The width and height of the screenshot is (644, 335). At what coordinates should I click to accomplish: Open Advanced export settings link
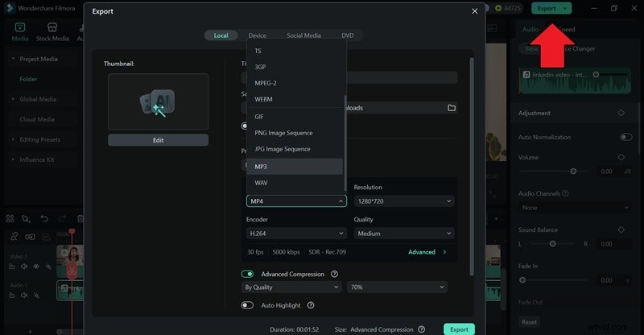pyautogui.click(x=426, y=252)
